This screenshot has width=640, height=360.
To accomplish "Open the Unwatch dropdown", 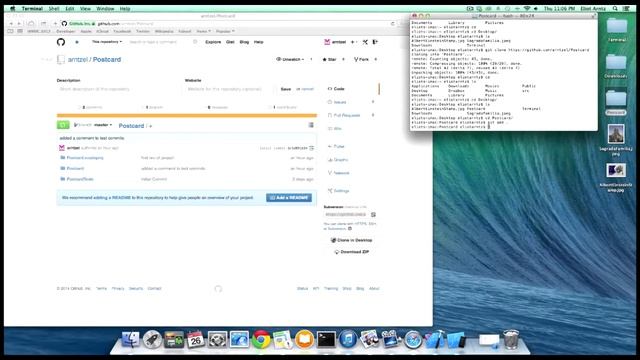I will [x=290, y=59].
